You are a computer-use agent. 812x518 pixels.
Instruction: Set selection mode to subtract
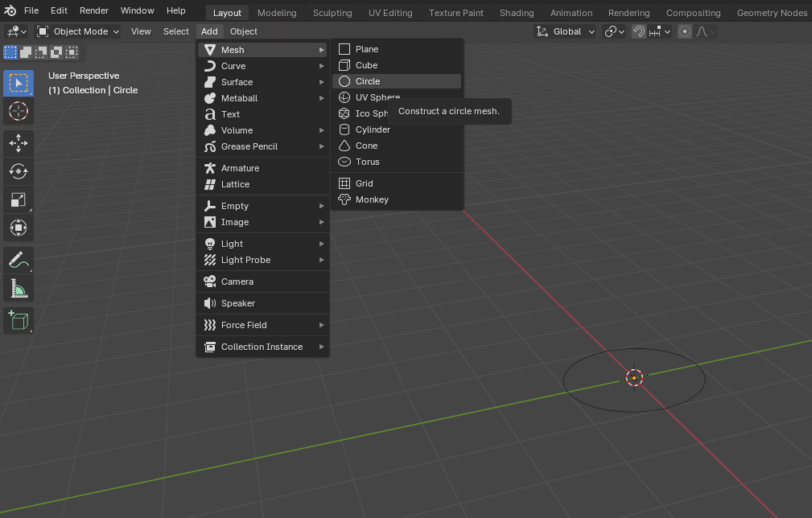(x=41, y=52)
